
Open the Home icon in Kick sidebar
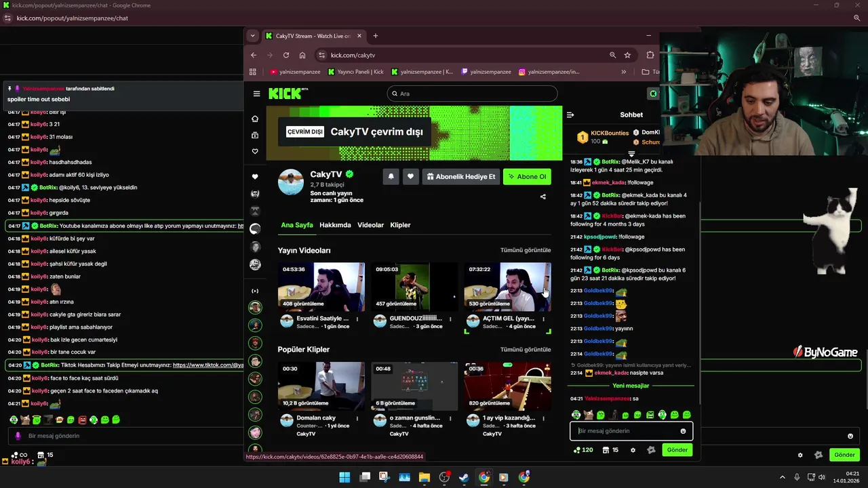point(255,119)
